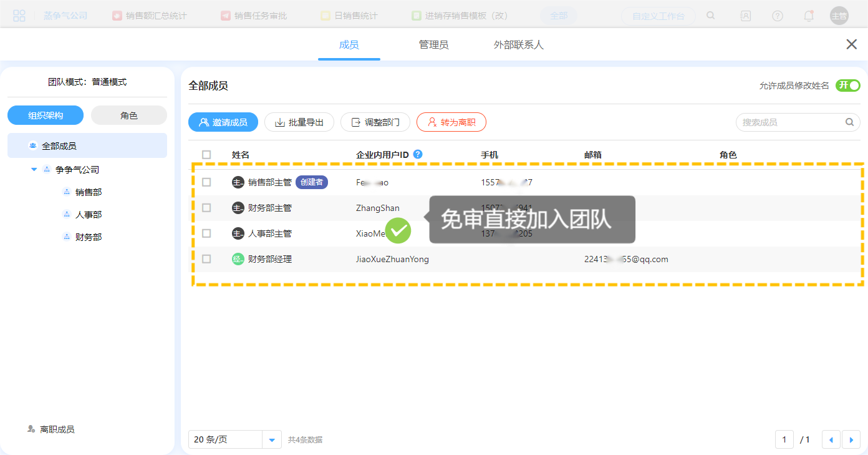The height and width of the screenshot is (455, 868).
Task: Tick checkbox for 财务部主管 row
Action: click(x=206, y=208)
